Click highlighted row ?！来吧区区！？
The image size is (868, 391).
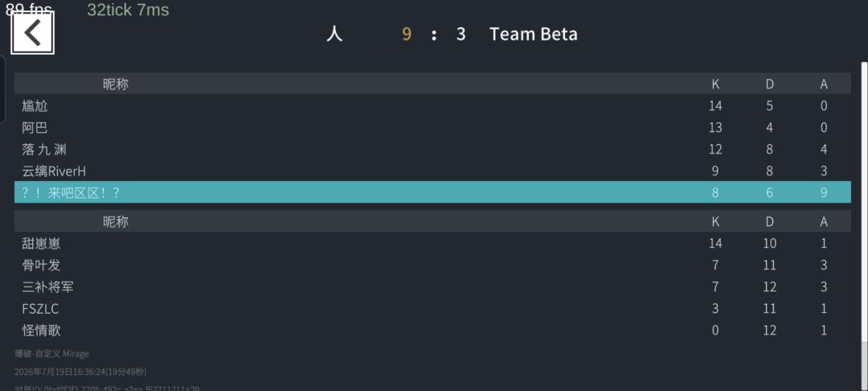(432, 192)
